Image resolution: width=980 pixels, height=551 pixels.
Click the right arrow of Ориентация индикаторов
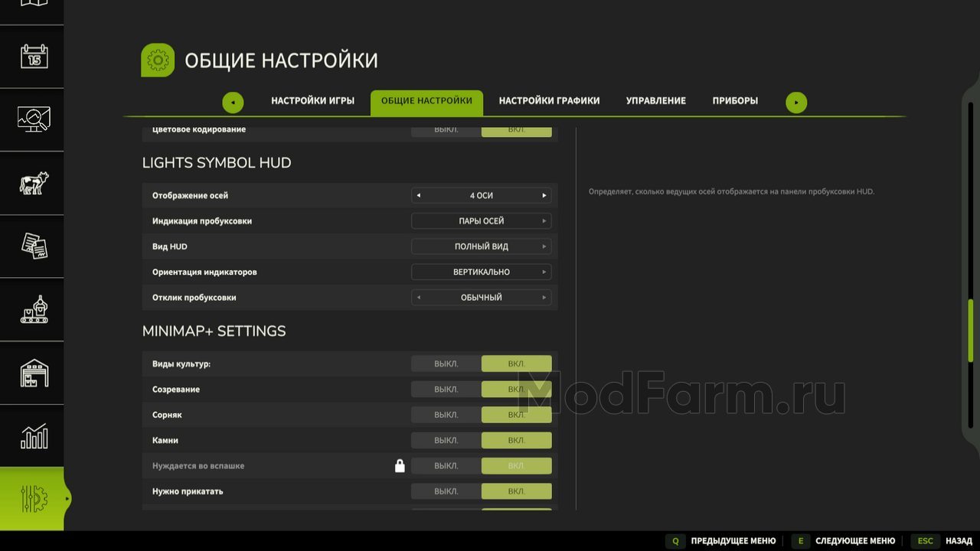[544, 272]
